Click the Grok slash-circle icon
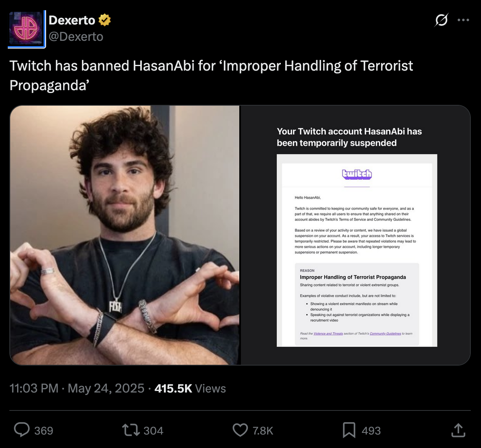This screenshot has height=448, width=481. 441,20
